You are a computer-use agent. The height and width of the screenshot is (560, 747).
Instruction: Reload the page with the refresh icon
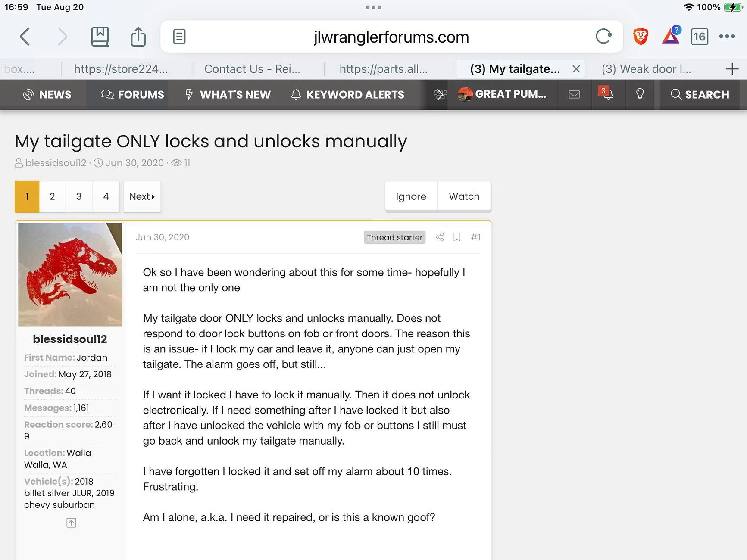603,37
